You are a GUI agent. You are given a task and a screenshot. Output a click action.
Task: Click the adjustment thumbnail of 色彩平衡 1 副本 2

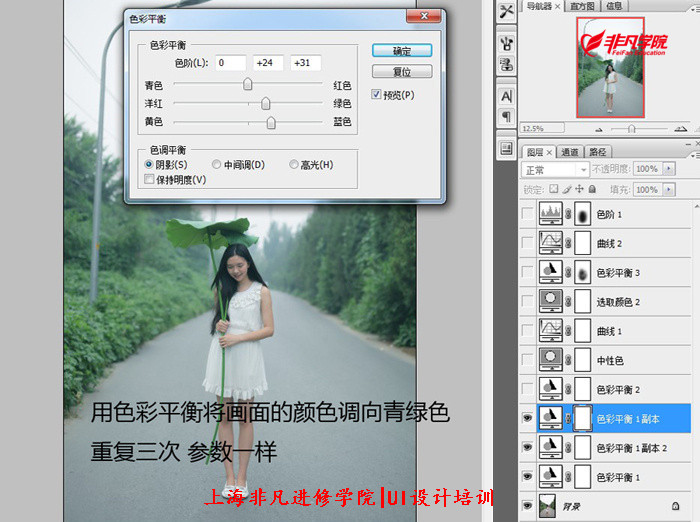click(x=550, y=447)
